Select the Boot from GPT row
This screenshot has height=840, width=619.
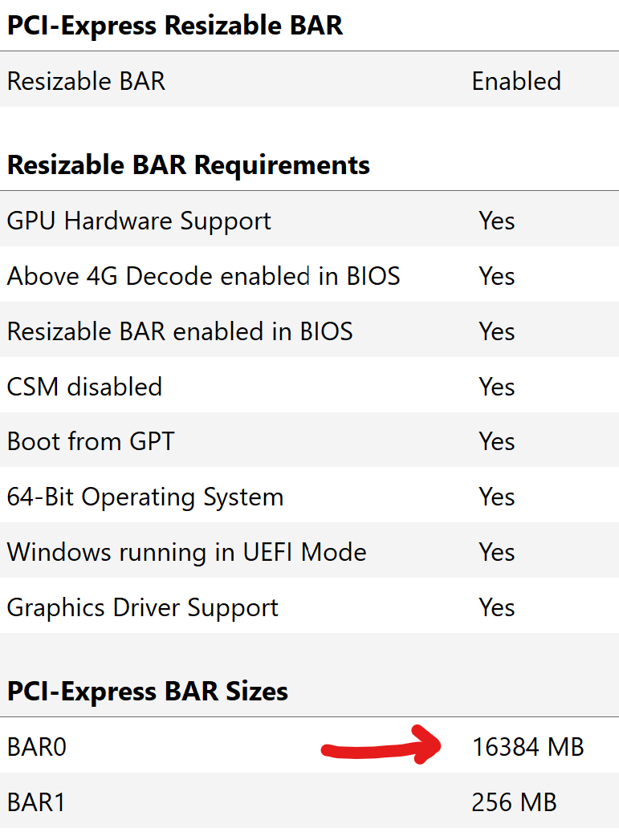[90, 441]
